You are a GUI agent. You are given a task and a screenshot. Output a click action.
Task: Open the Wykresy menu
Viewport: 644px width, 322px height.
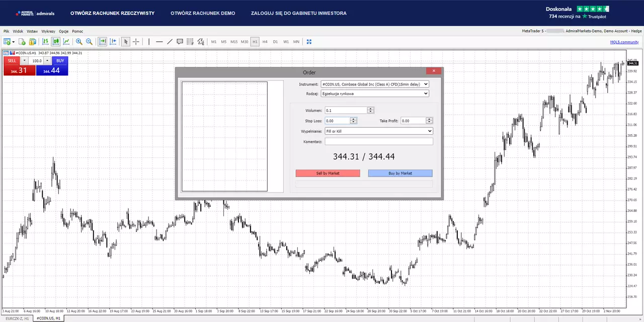pos(48,31)
